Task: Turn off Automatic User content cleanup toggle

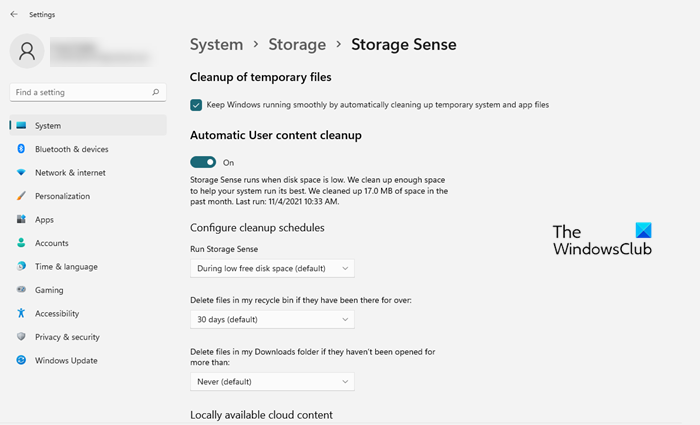Action: pyautogui.click(x=203, y=162)
